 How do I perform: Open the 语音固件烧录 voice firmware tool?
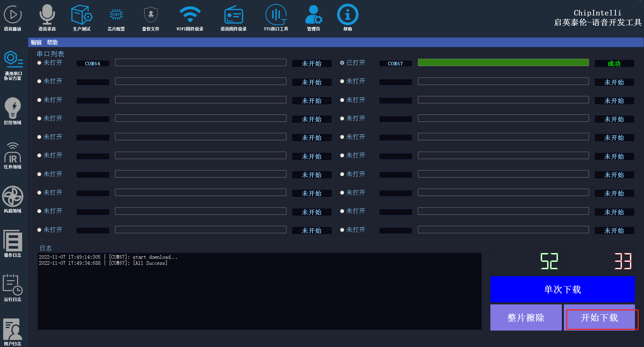(x=233, y=18)
